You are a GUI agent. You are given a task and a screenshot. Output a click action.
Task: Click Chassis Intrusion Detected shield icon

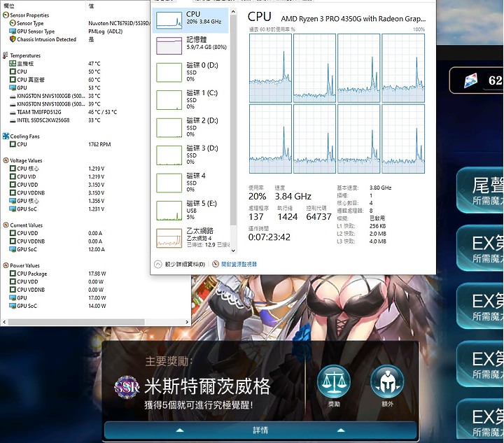13,39
